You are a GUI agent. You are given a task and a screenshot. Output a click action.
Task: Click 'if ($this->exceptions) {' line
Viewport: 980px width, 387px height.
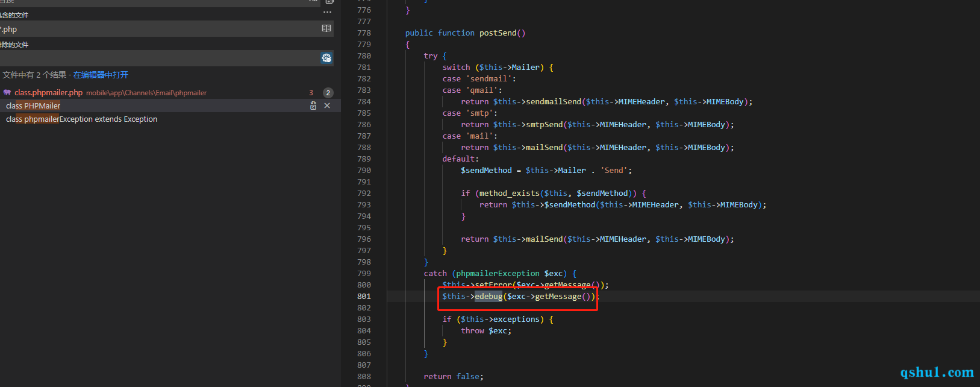click(498, 319)
